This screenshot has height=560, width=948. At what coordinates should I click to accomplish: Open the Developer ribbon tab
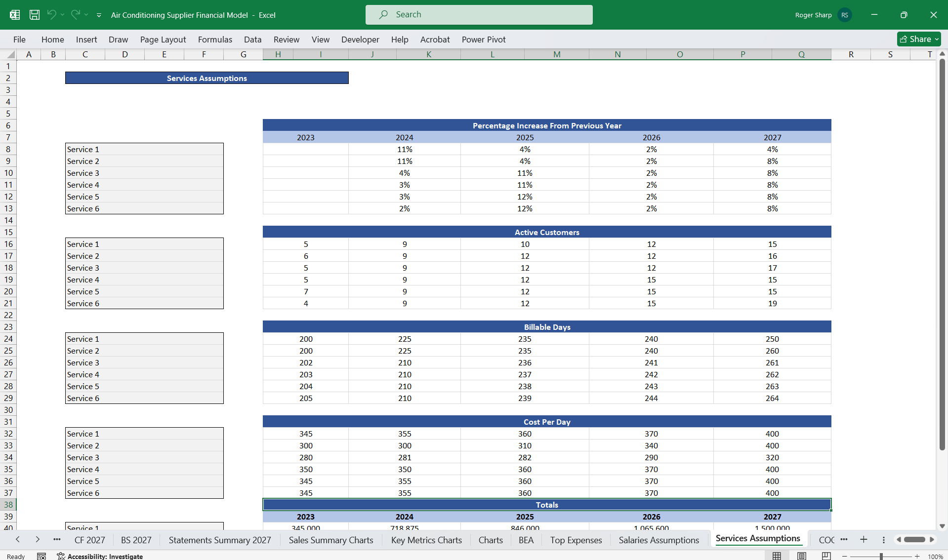tap(360, 40)
